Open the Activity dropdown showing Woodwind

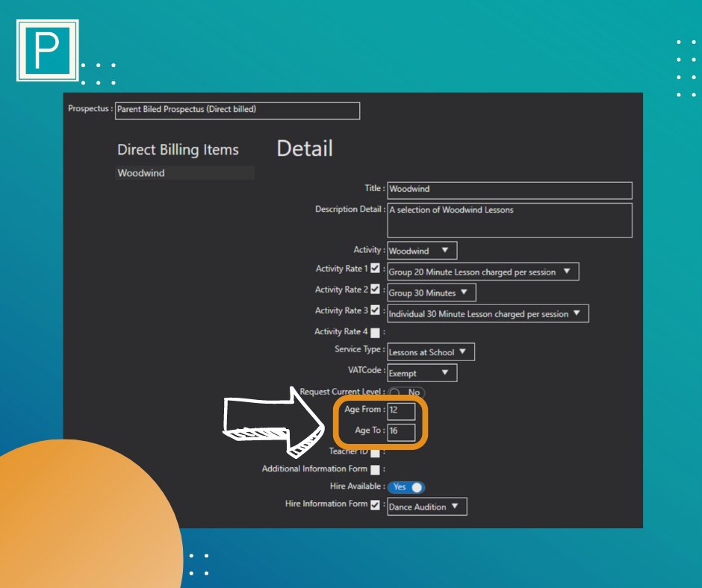(422, 251)
